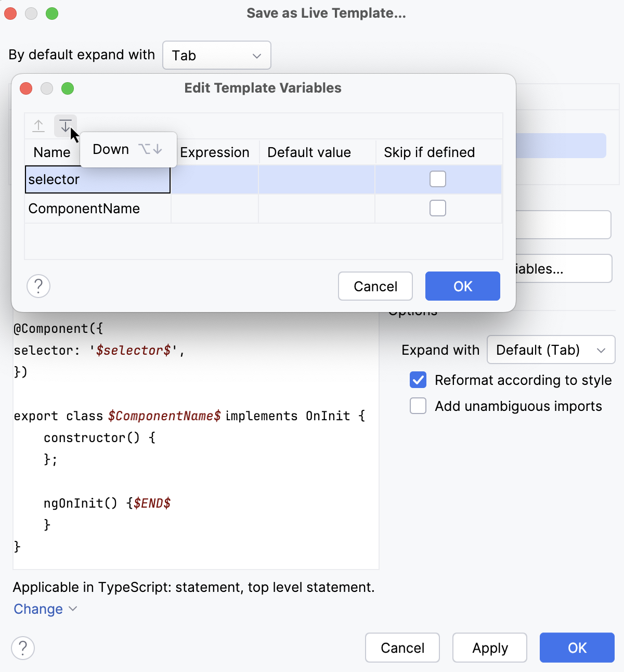Toggle Skip if defined for selector
Image resolution: width=624 pixels, height=672 pixels.
[438, 179]
